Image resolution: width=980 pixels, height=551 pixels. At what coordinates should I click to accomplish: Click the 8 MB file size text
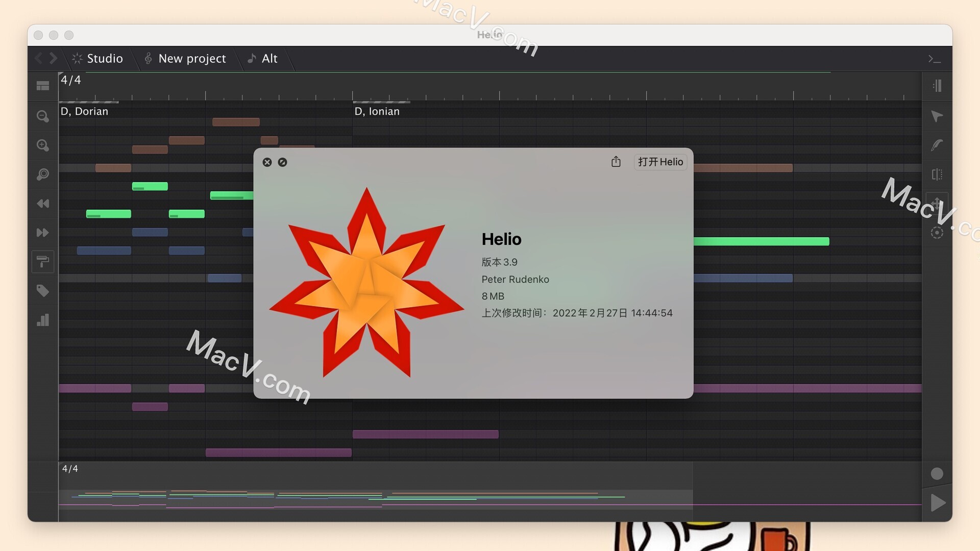(493, 296)
